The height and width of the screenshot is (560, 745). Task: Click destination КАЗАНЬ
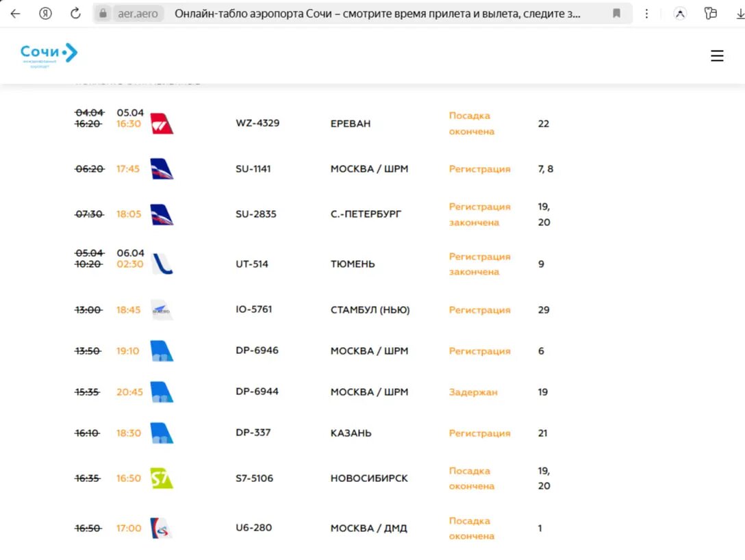pos(351,433)
